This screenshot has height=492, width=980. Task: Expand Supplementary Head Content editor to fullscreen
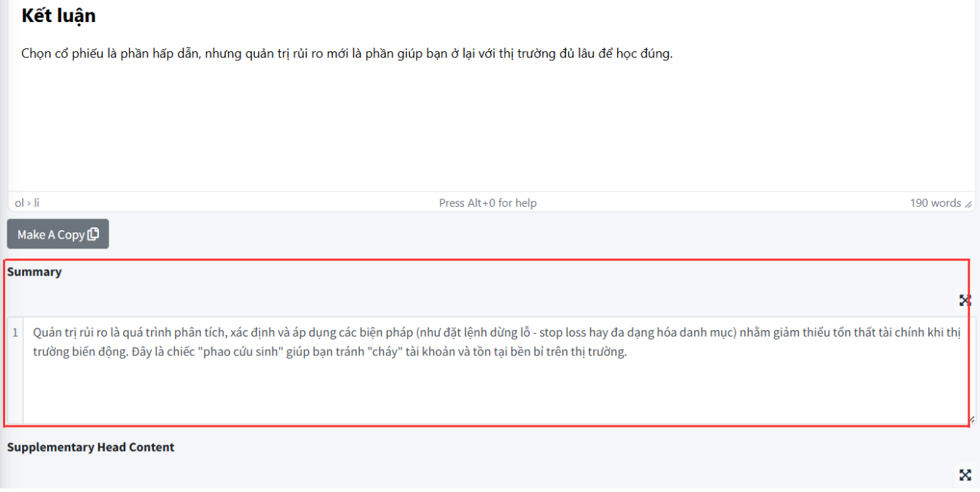click(x=965, y=474)
